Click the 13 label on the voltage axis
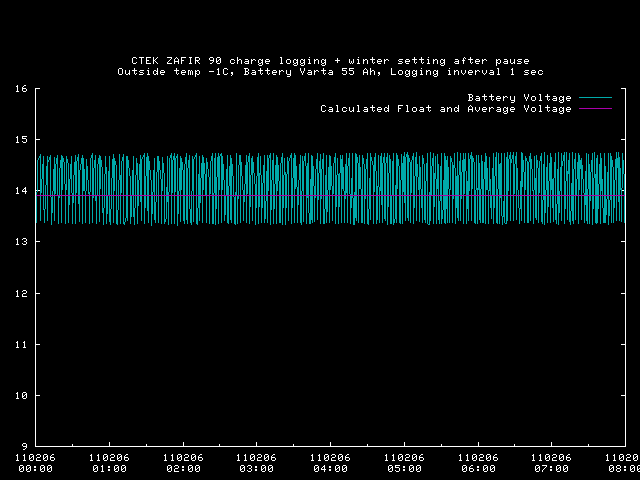Screen dimensions: 640x480 (20, 242)
